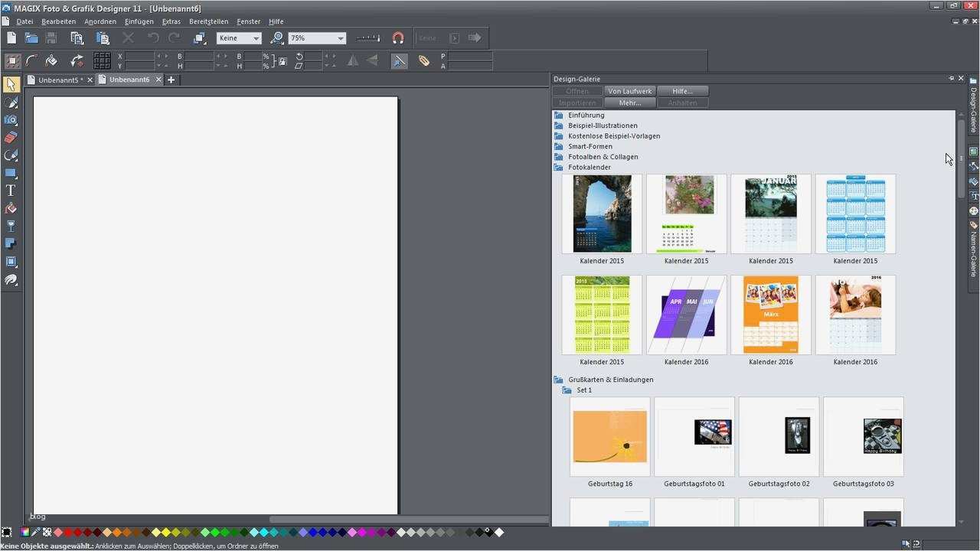Select the Rectangle shape tool

11,173
